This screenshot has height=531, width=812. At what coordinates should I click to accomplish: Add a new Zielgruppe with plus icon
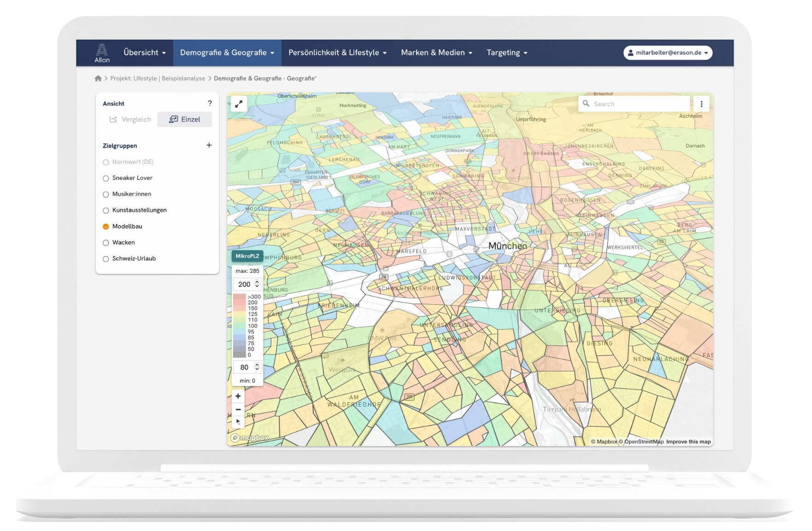coord(209,145)
